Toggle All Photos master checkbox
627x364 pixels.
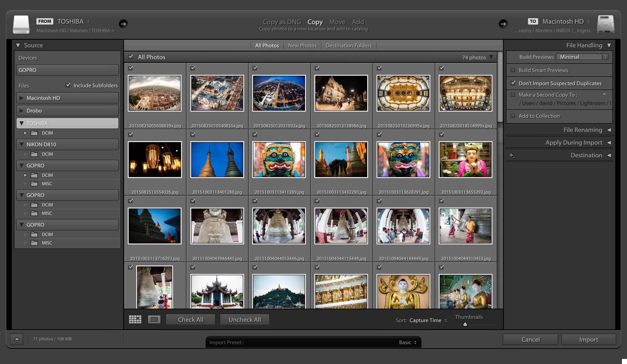131,57
